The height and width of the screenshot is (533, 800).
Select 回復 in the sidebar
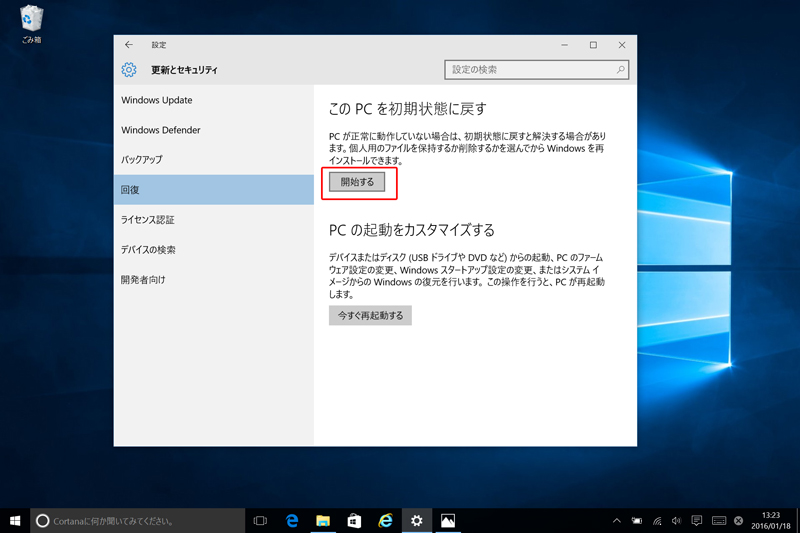point(214,190)
